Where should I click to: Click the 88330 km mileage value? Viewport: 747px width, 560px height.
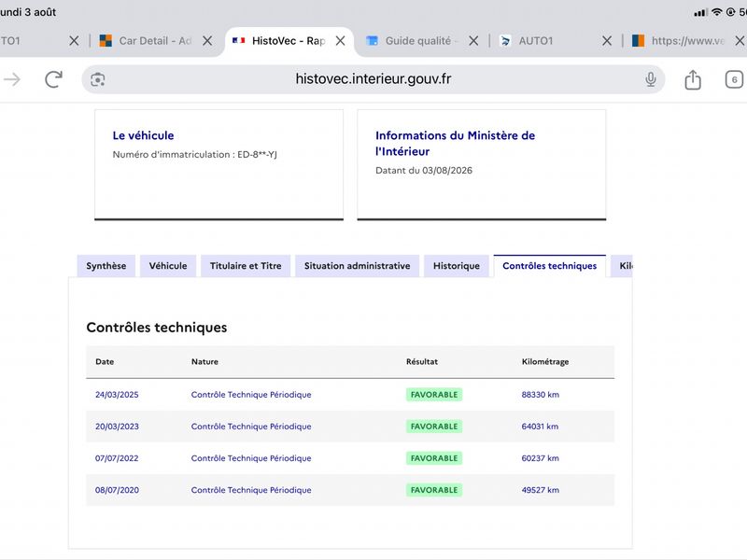click(x=541, y=395)
